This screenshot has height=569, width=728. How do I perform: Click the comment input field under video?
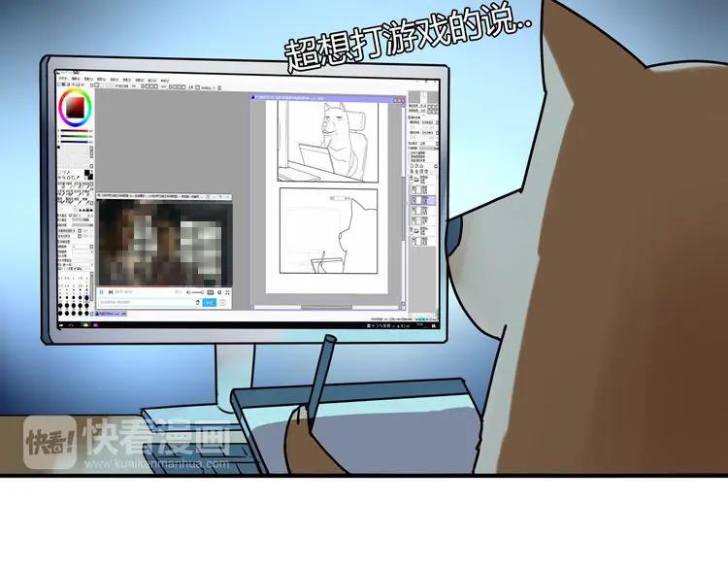pyautogui.click(x=147, y=302)
